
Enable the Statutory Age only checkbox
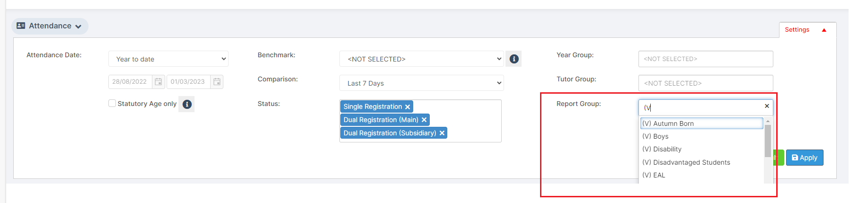(112, 103)
